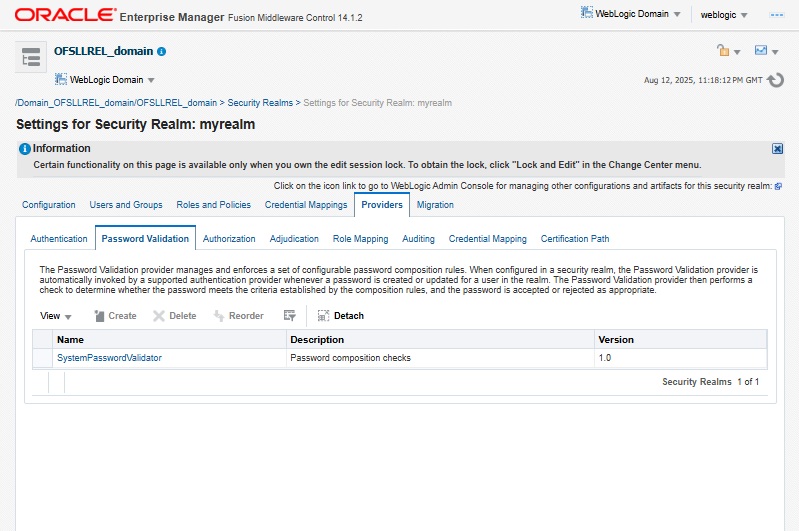This screenshot has width=799, height=531.
Task: Go to the Migration tab
Action: [x=435, y=205]
